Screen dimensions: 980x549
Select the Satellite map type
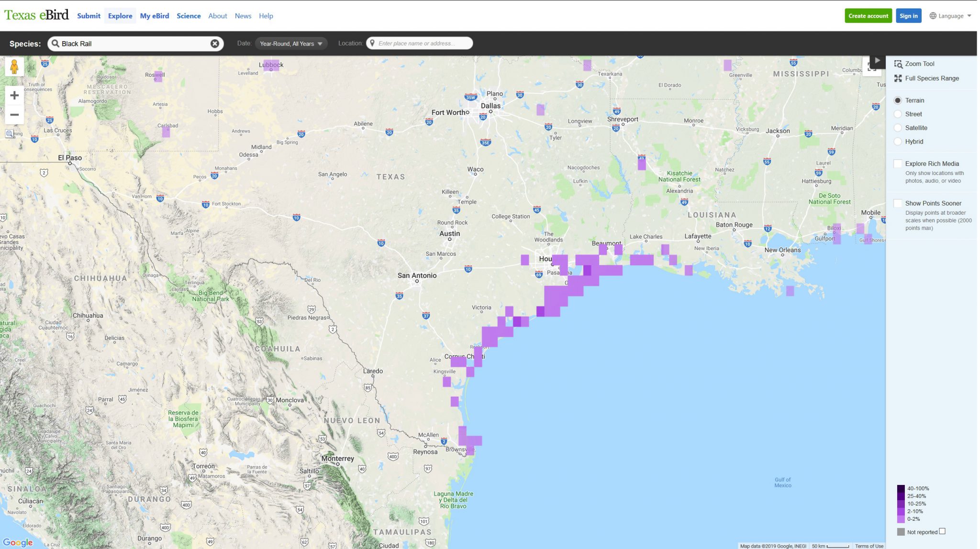click(898, 128)
